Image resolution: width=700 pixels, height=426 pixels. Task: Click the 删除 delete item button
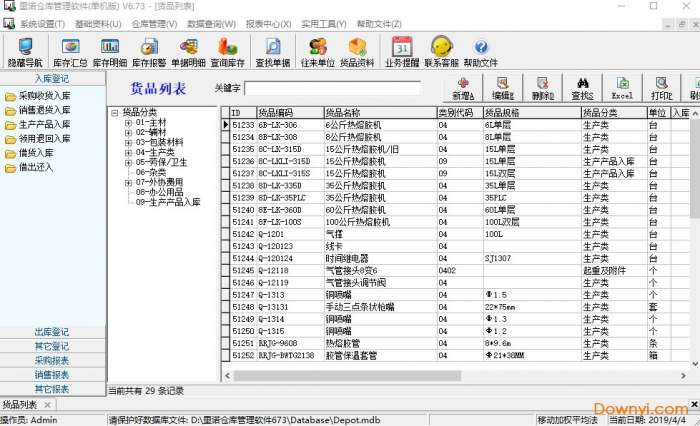(x=543, y=88)
